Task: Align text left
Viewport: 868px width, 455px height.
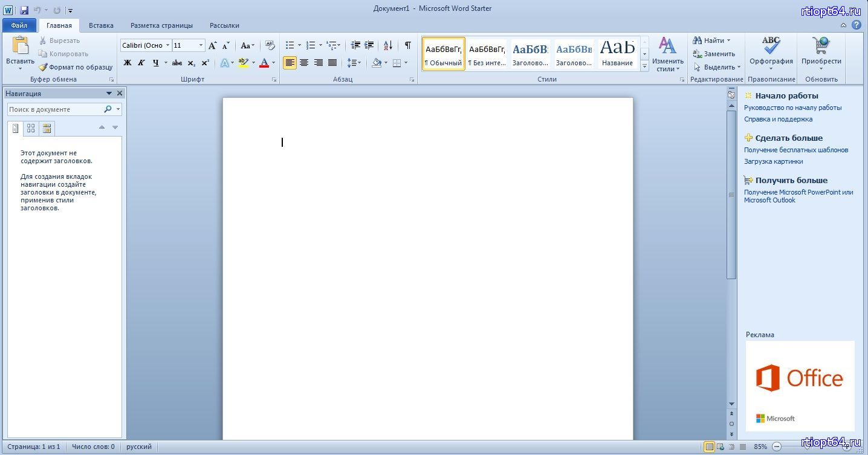Action: [290, 63]
